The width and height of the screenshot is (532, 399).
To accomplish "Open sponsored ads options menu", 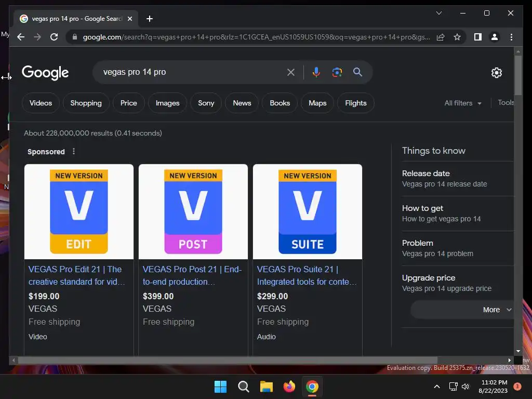I will pyautogui.click(x=74, y=151).
